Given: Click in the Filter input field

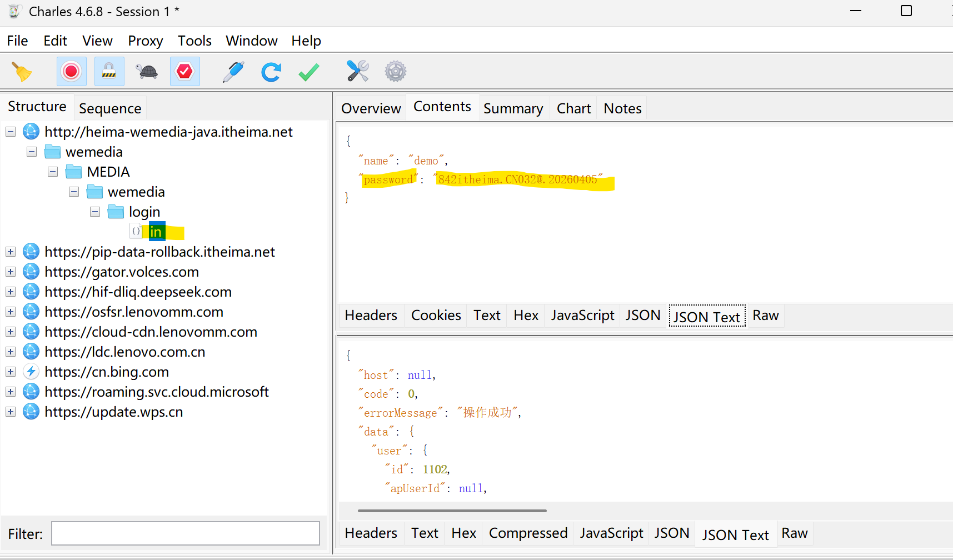Looking at the screenshot, I should click(186, 533).
